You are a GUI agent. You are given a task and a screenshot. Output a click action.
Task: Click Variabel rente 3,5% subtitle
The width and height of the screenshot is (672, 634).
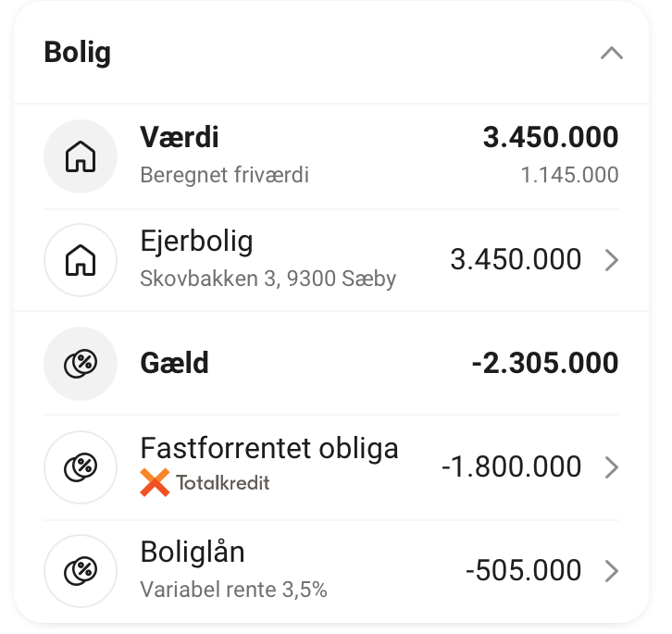pos(233,590)
